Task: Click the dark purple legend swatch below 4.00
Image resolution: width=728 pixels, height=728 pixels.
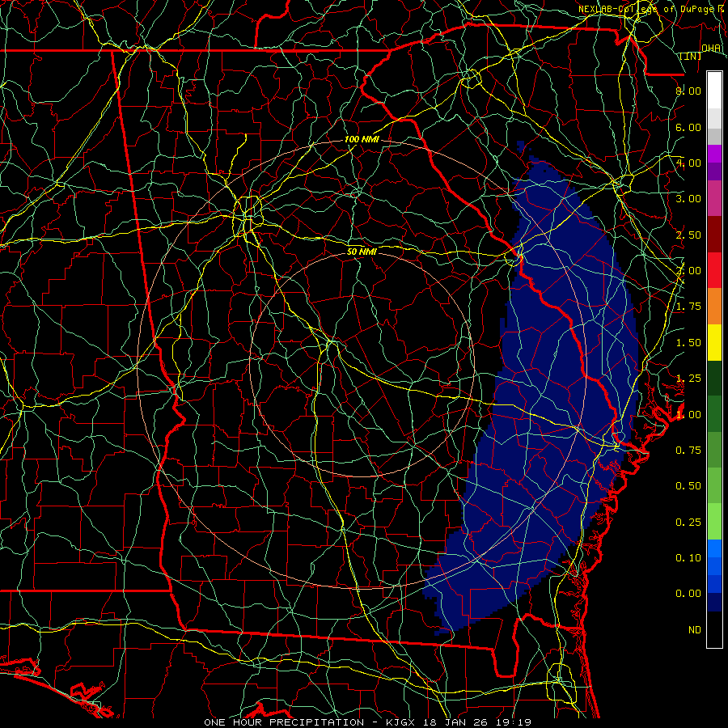Action: [714, 171]
